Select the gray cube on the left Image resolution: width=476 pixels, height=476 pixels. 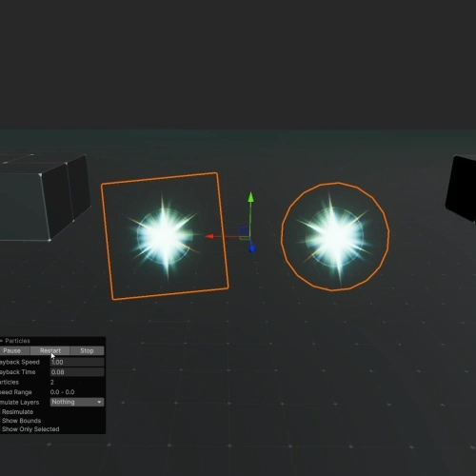(45, 197)
